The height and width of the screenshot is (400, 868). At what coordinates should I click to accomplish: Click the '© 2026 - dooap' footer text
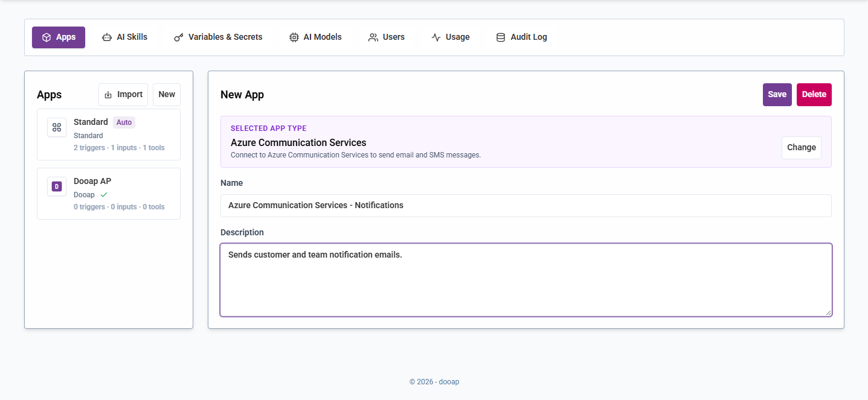click(x=434, y=382)
